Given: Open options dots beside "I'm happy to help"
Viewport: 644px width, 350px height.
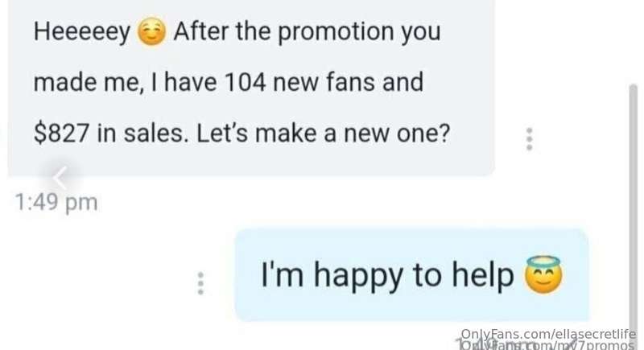Looking at the screenshot, I should coord(200,283).
